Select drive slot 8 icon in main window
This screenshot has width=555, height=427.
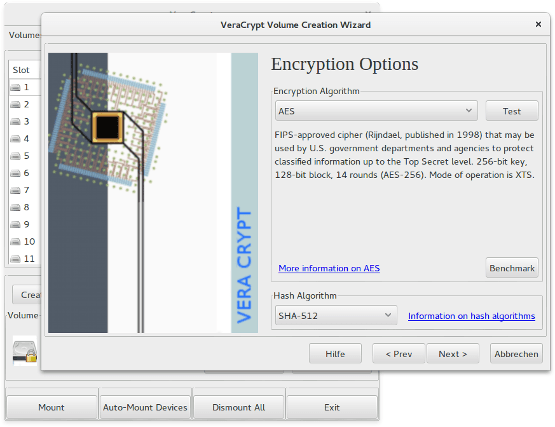15,207
